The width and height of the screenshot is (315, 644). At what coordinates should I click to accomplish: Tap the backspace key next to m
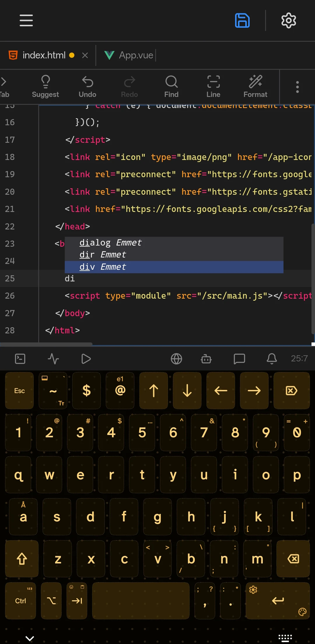(x=293, y=559)
